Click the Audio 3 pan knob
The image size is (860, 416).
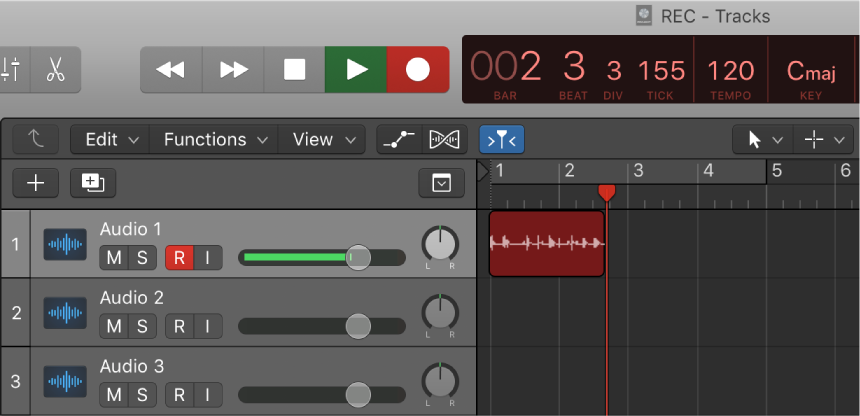click(x=440, y=381)
